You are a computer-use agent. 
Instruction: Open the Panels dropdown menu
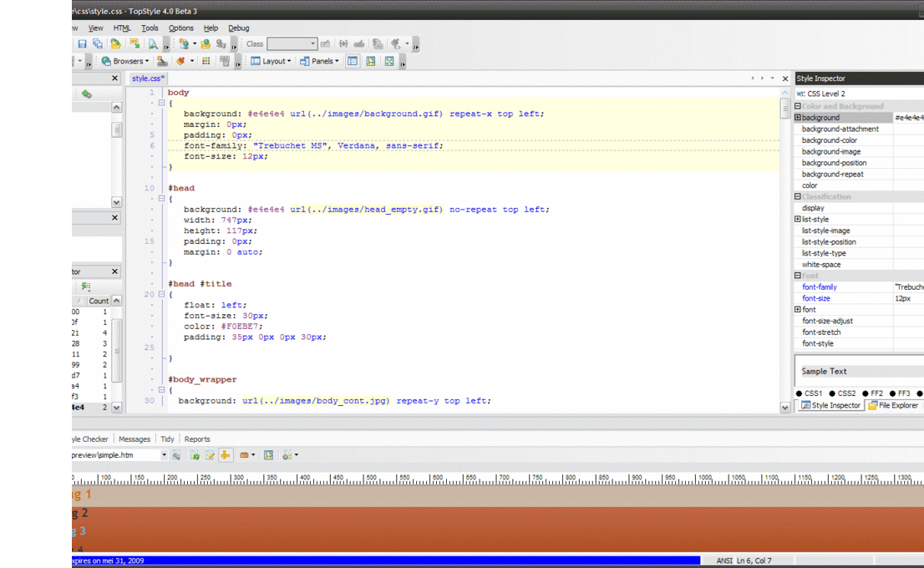319,61
